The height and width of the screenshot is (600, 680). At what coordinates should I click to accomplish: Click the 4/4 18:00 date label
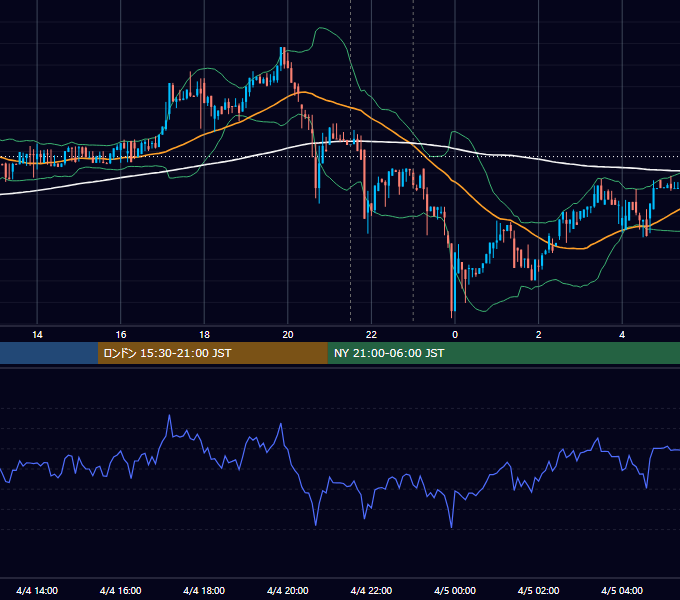(204, 590)
